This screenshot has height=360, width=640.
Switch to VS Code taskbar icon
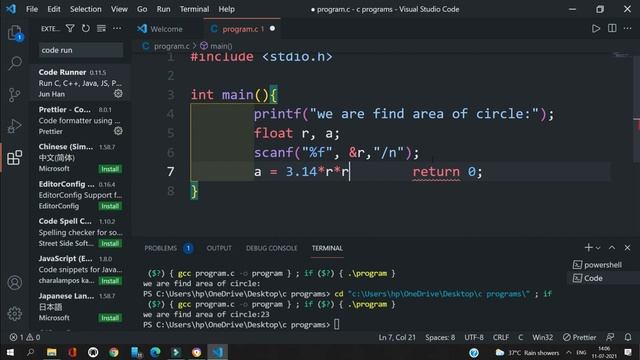(x=217, y=352)
